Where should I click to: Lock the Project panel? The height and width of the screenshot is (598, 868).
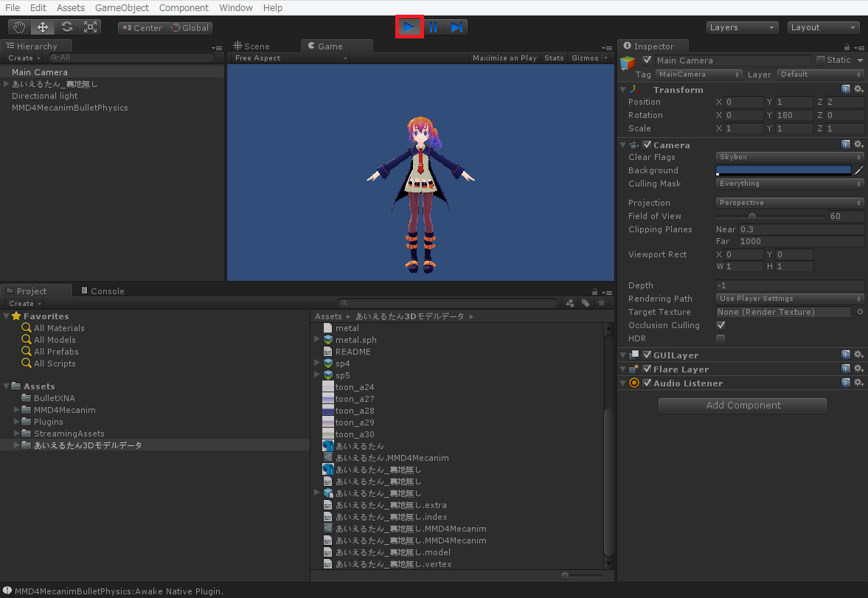pos(594,292)
